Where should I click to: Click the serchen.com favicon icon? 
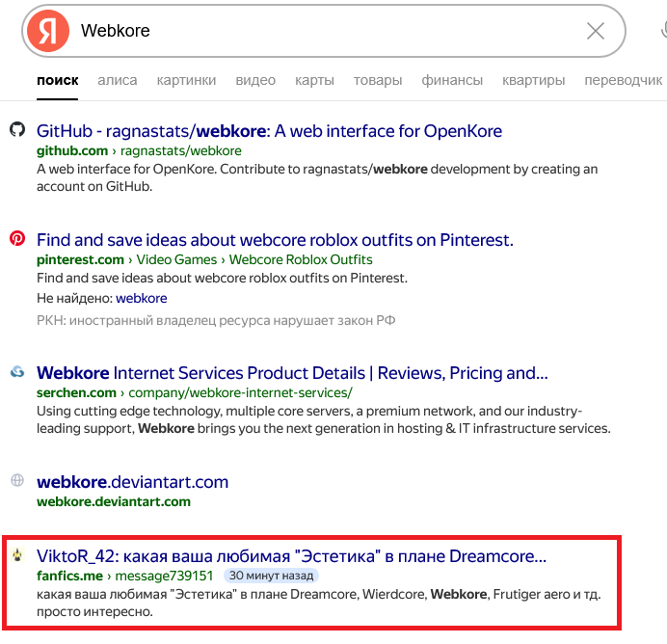(16, 372)
